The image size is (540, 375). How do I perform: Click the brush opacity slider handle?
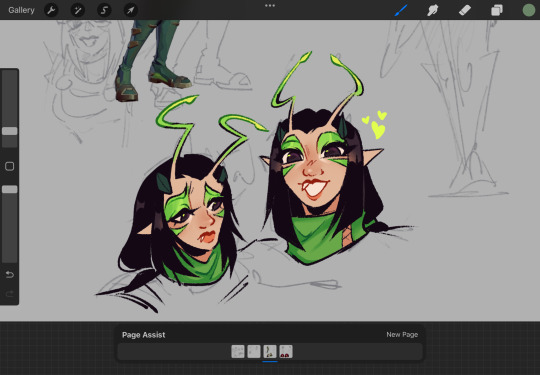10,189
